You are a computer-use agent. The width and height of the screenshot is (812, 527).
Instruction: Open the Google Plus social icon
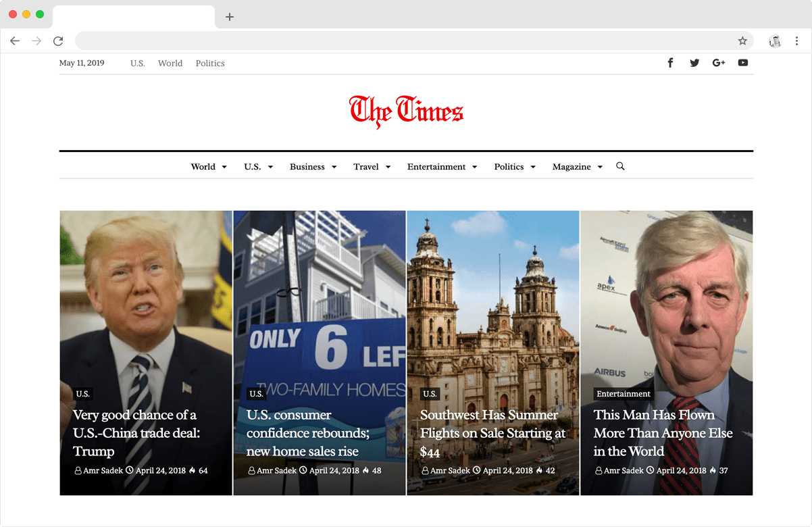pyautogui.click(x=719, y=63)
